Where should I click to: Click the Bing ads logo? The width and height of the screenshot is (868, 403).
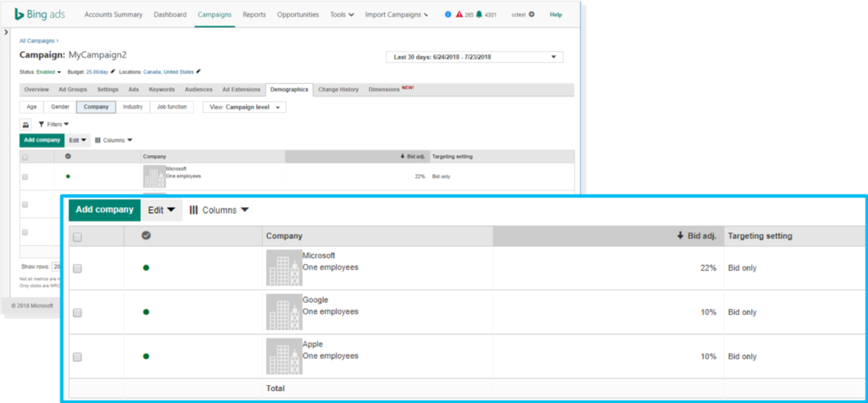(40, 14)
